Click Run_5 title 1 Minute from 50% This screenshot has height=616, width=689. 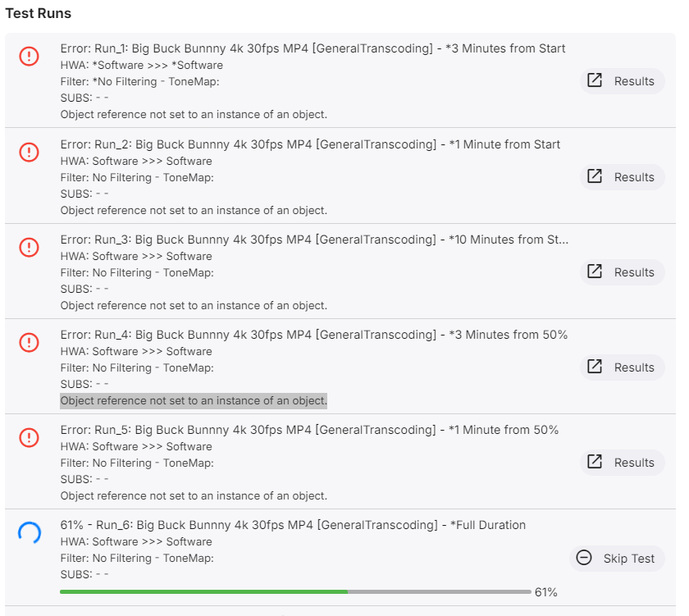504,430
